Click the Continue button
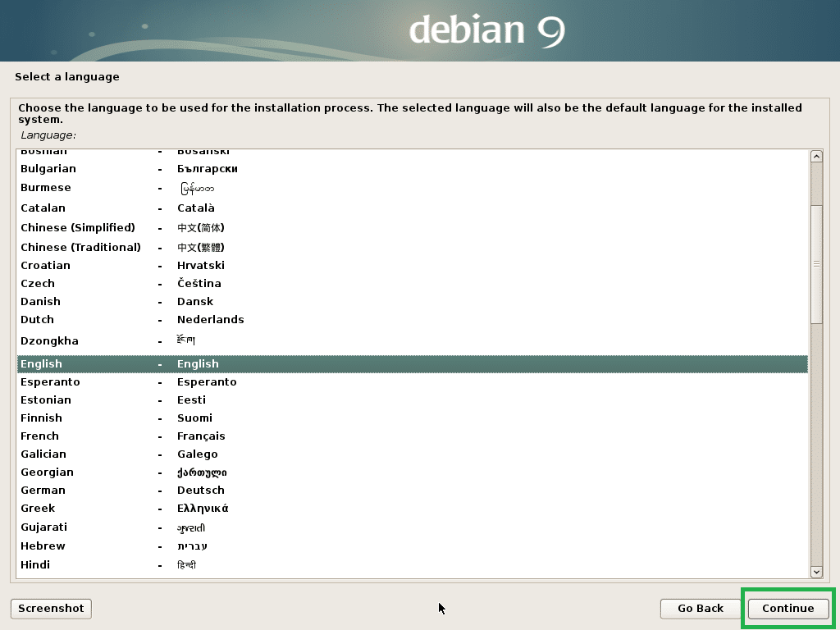The width and height of the screenshot is (840, 630). 788,609
